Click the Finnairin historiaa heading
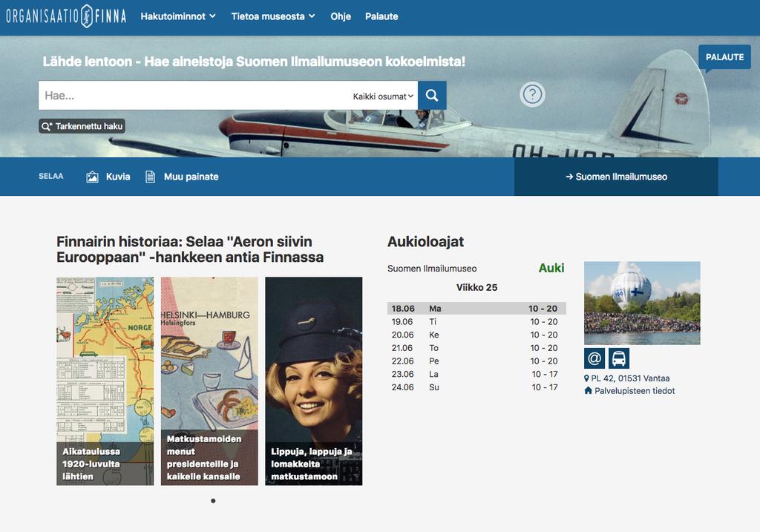Screen dimensions: 760x532 190,249
